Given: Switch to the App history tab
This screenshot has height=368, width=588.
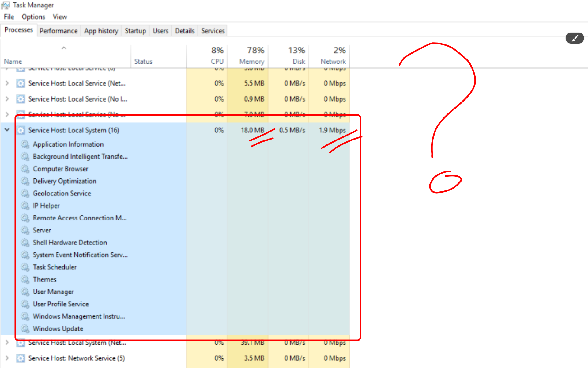Looking at the screenshot, I should point(101,31).
